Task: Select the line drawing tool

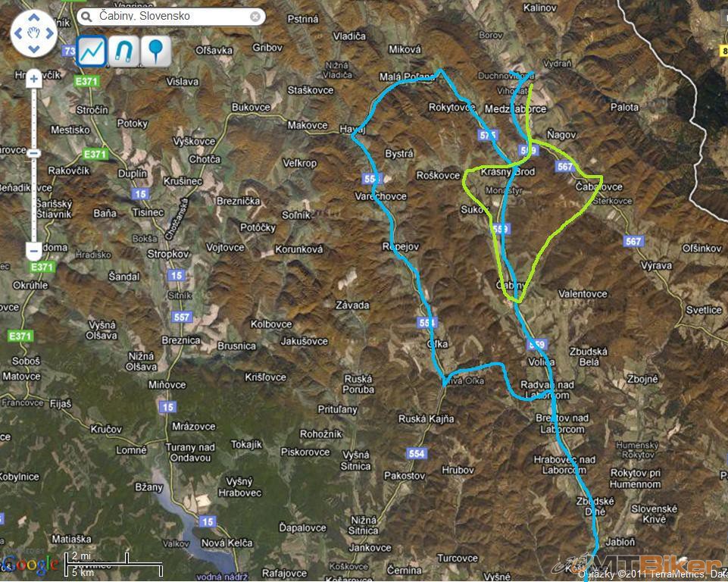Action: click(92, 51)
